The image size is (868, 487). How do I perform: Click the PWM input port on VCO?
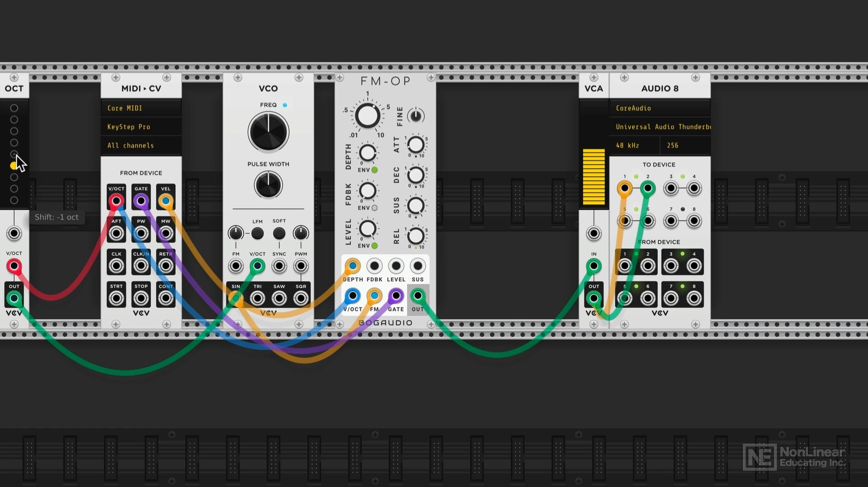(x=301, y=266)
